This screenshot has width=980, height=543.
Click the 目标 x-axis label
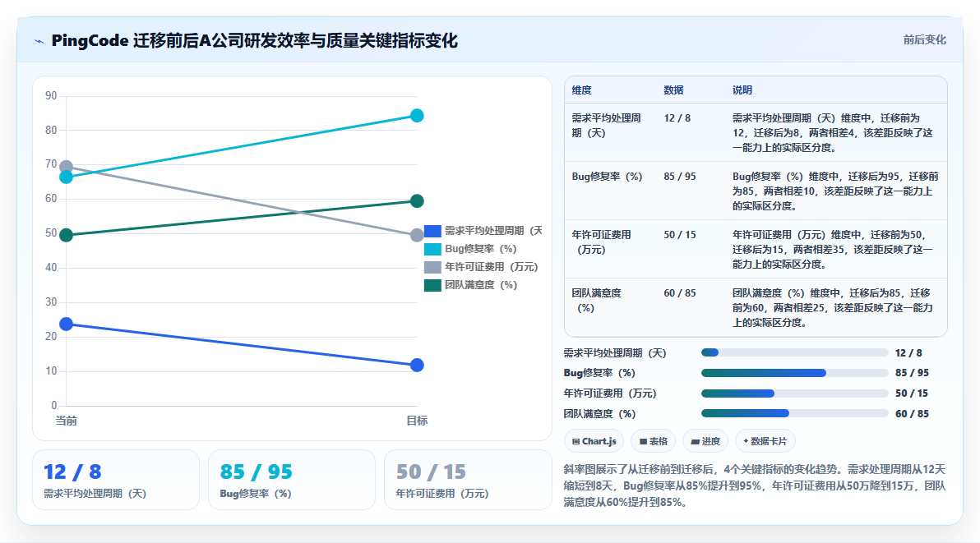click(x=417, y=421)
